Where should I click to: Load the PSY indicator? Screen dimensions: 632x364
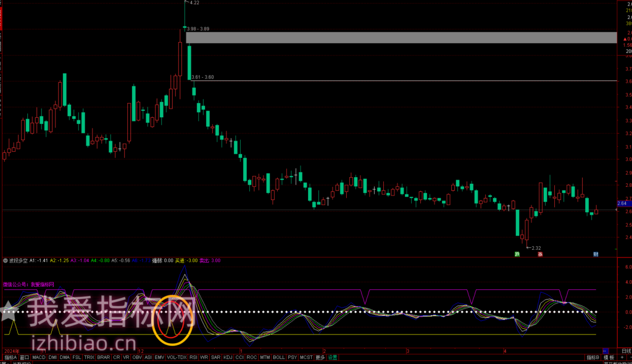click(x=292, y=358)
